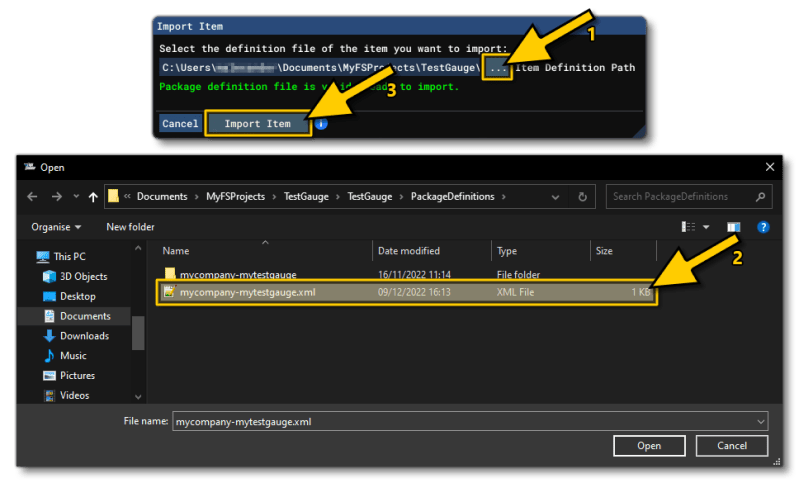Select This PC in navigation pane
Viewport: 799px width, 483px height.
[x=69, y=257]
